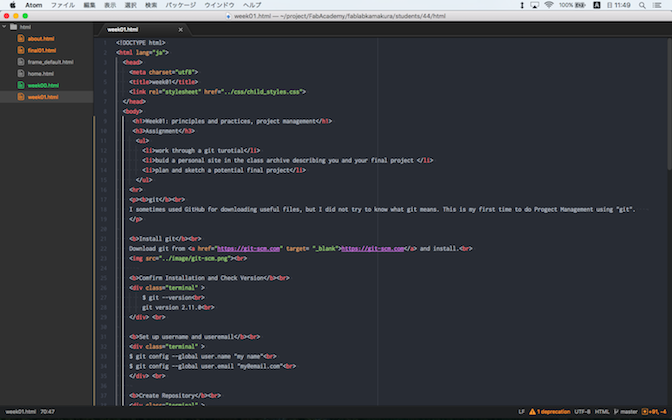
Task: Click the h3 Assignment line
Action: [x=164, y=131]
